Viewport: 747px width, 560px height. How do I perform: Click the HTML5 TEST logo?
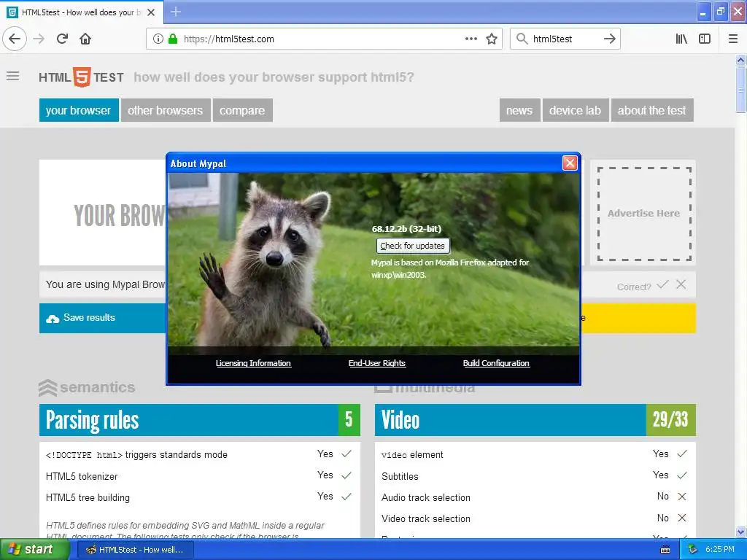click(82, 77)
